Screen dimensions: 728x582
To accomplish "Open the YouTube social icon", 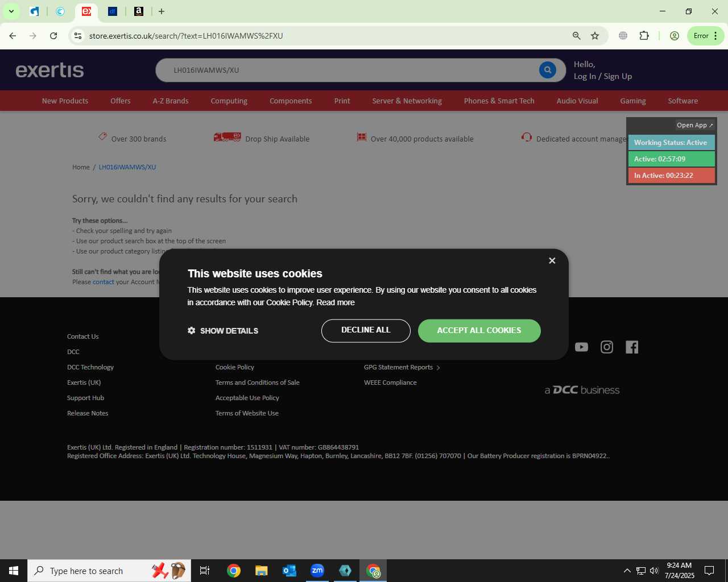I will 581,347.
